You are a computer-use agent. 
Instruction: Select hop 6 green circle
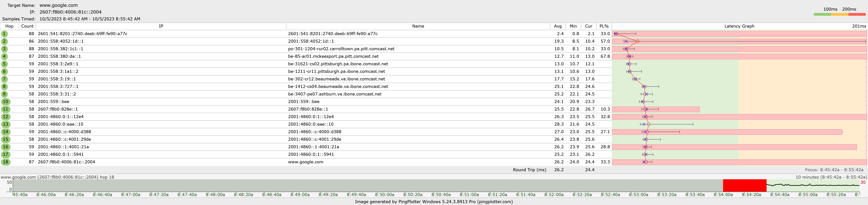click(4, 71)
